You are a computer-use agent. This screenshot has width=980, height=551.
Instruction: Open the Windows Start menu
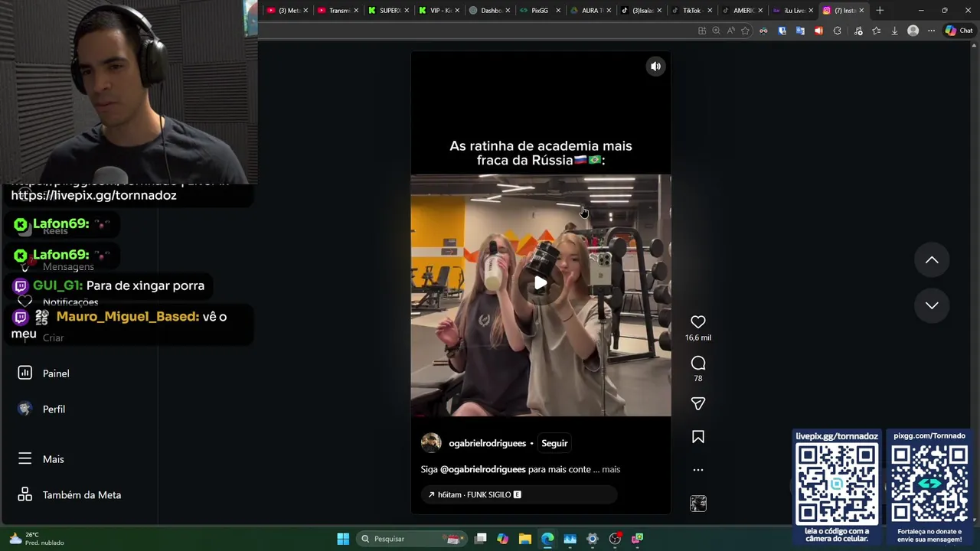343,539
